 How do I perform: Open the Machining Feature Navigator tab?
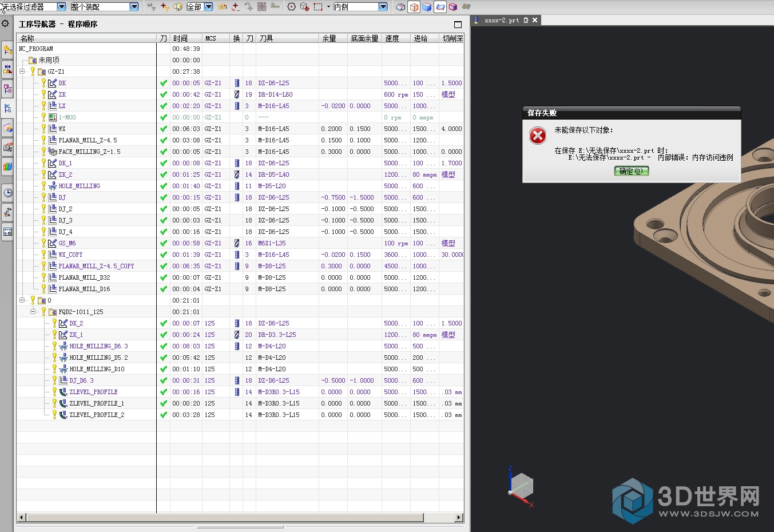[7, 128]
